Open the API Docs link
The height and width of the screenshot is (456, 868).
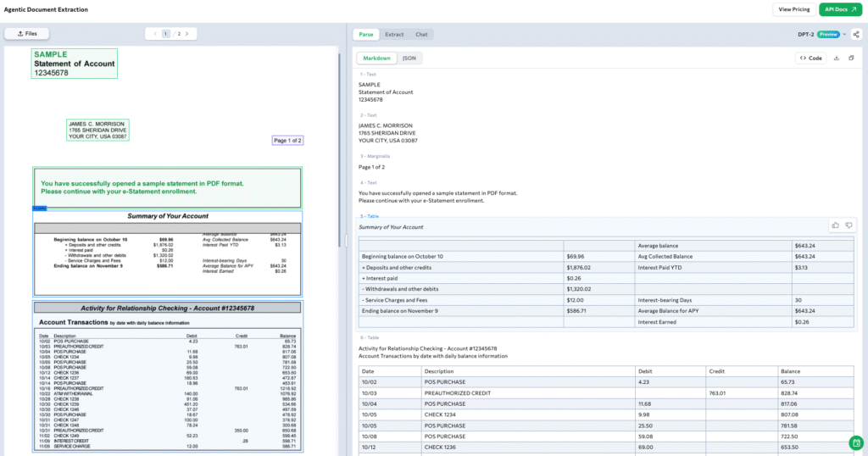tap(839, 9)
